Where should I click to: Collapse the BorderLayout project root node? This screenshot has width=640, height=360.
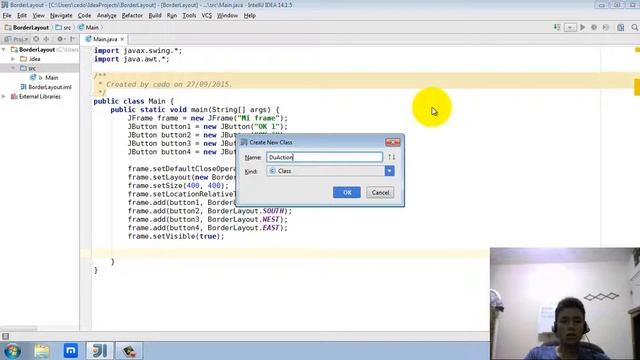coord(4,49)
